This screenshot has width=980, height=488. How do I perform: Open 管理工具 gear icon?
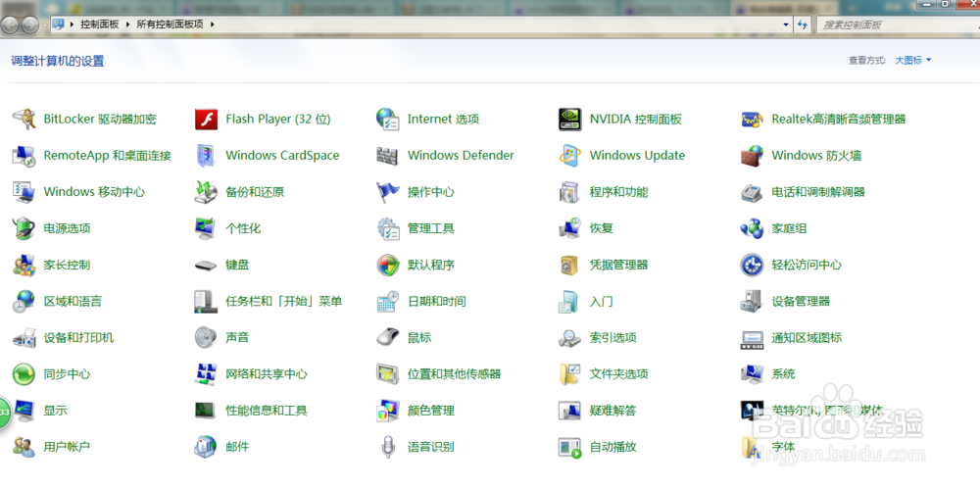[387, 228]
